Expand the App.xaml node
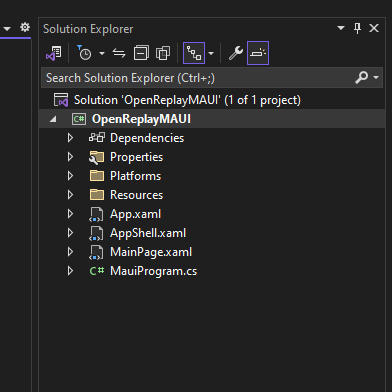 click(70, 214)
